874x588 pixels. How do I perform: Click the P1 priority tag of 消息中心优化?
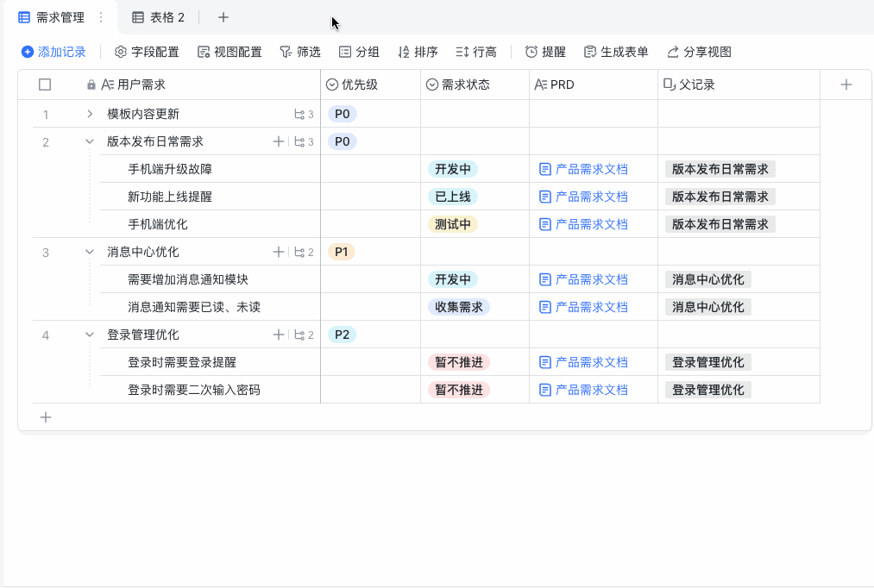point(342,252)
